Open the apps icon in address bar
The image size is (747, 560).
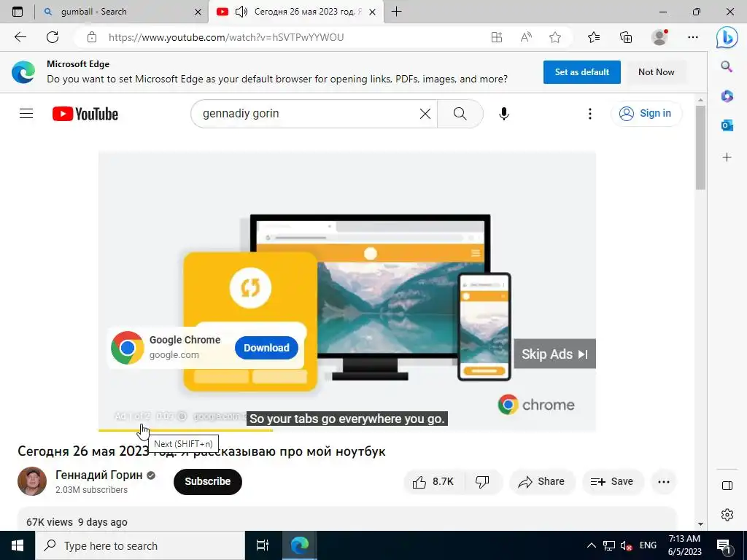496,37
